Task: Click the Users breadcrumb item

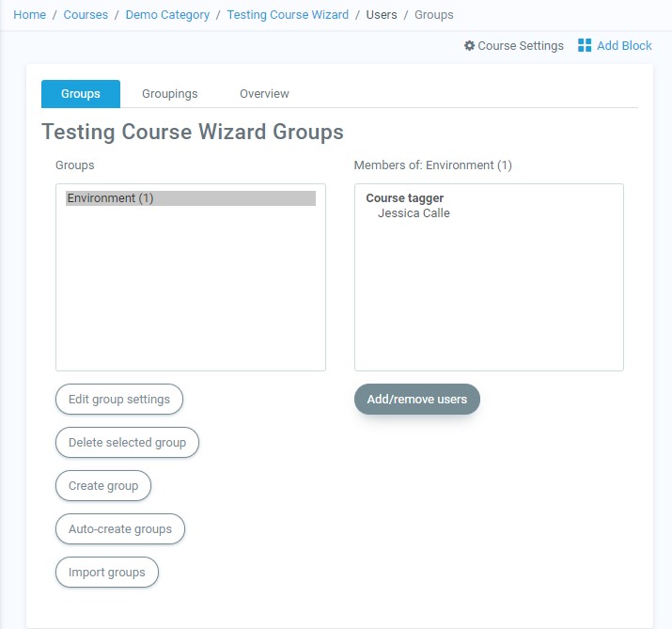Action: (x=382, y=15)
